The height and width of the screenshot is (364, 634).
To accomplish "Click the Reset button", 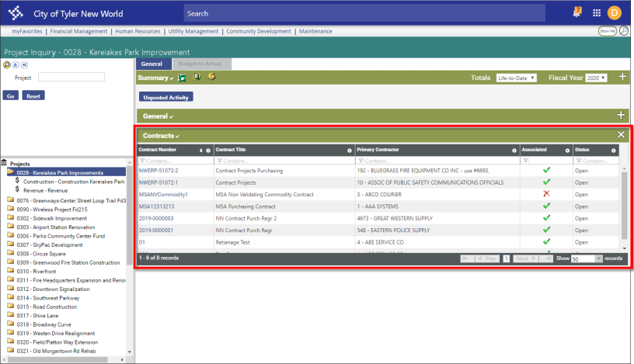I will (33, 95).
